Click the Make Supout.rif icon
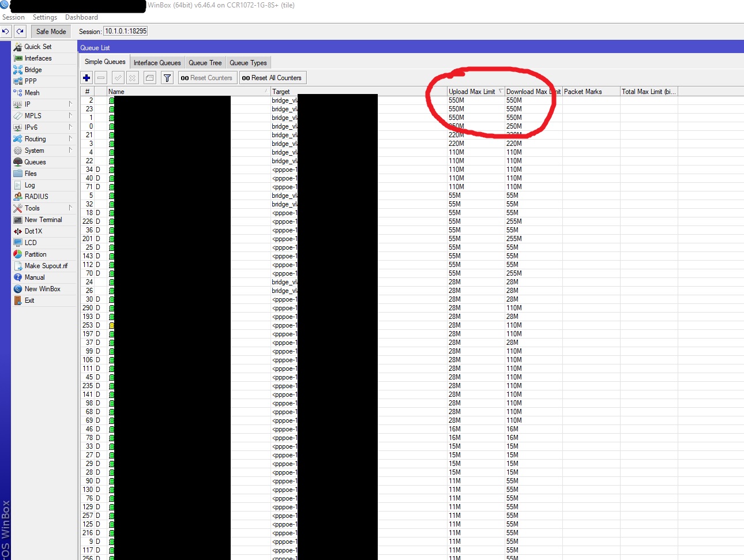The width and height of the screenshot is (744, 560). (18, 266)
